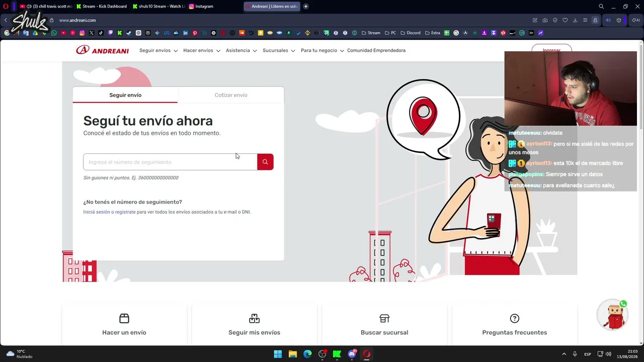Screen dimensions: 644x362
Task: Expand the Asistencia menu
Action: pos(242,51)
